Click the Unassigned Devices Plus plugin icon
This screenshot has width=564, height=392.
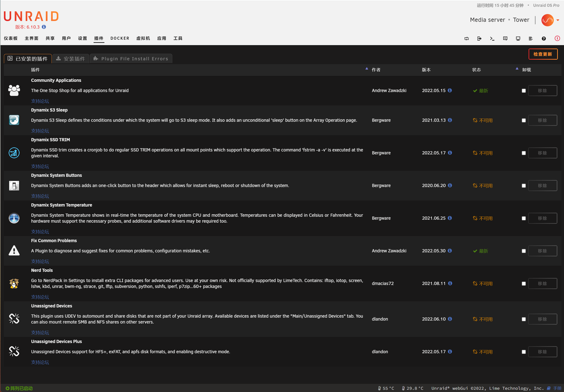[x=14, y=351]
